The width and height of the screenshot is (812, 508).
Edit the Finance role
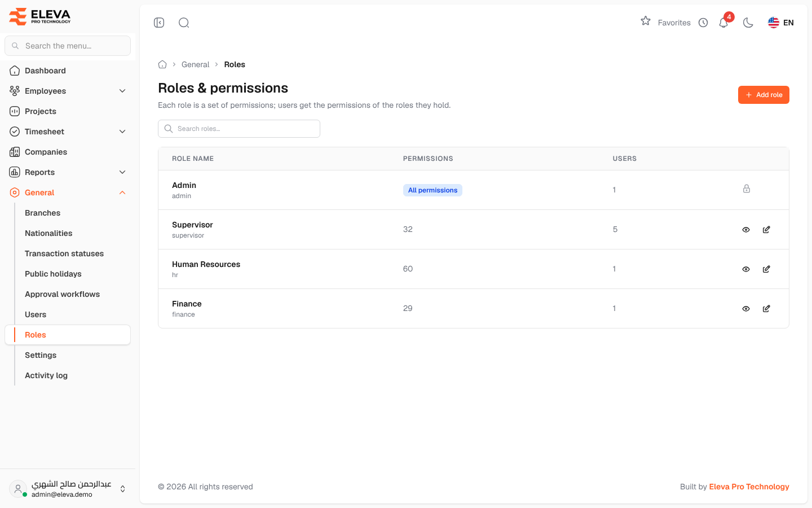[x=766, y=309]
